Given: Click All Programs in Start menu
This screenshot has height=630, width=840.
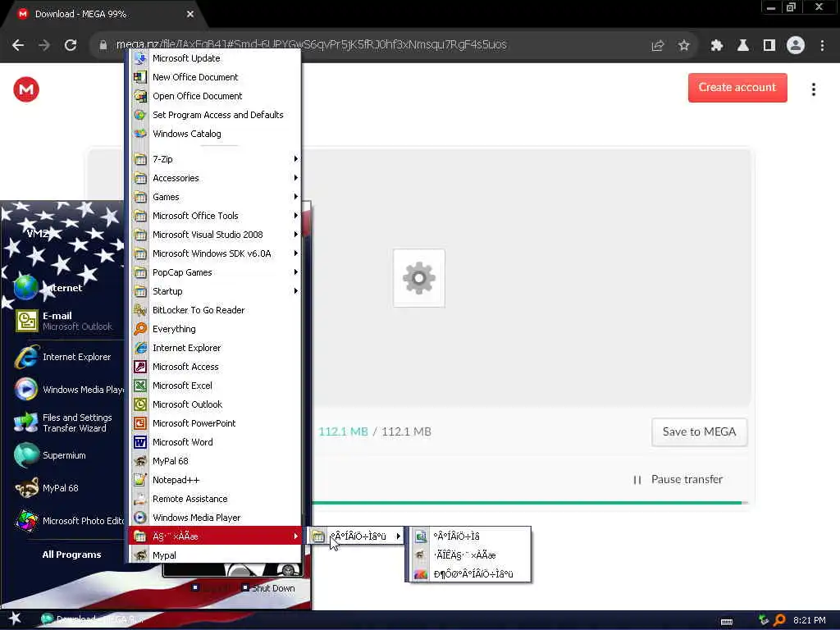Looking at the screenshot, I should click(72, 555).
